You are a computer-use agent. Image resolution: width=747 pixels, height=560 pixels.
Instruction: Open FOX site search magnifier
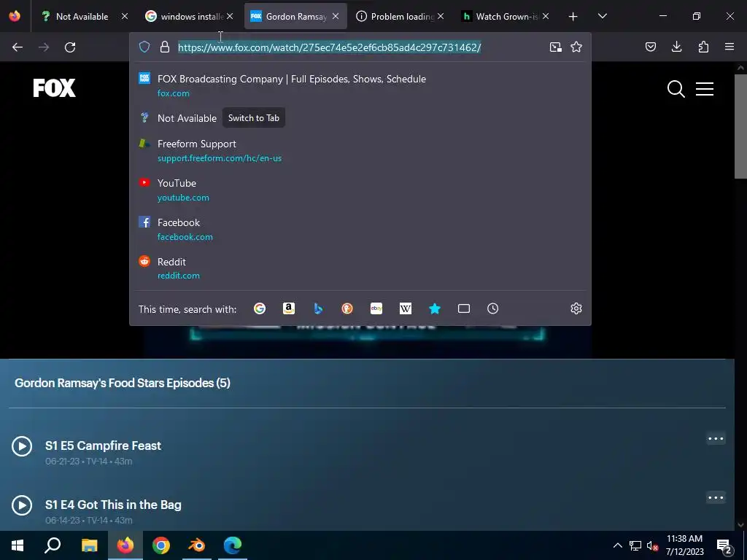pos(676,88)
